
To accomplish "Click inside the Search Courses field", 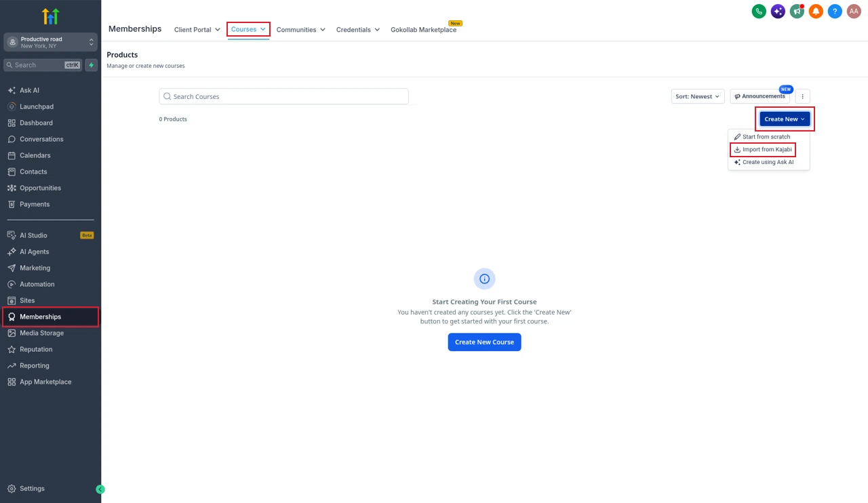I will point(283,96).
